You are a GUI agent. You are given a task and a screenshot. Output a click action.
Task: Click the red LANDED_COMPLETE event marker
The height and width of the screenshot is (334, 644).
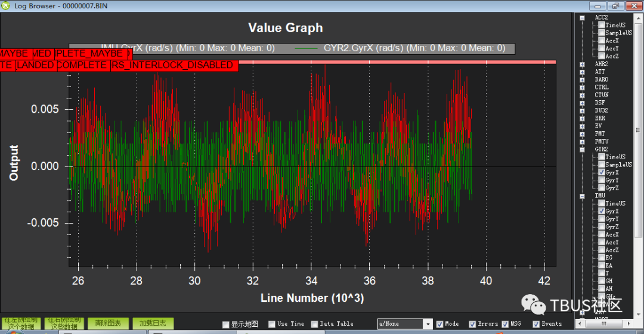[x=35, y=66]
